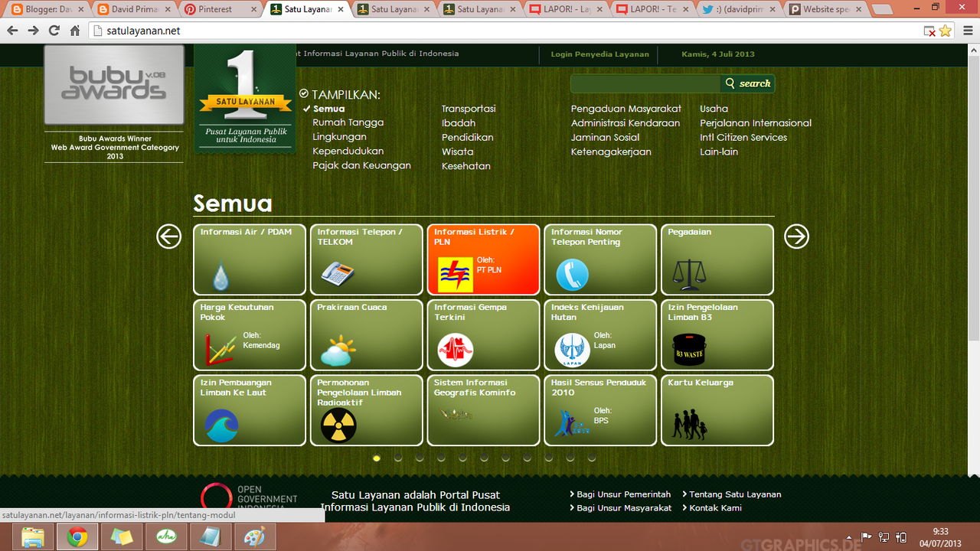
Task: Filter by Rumah Tangga category
Action: pos(348,122)
